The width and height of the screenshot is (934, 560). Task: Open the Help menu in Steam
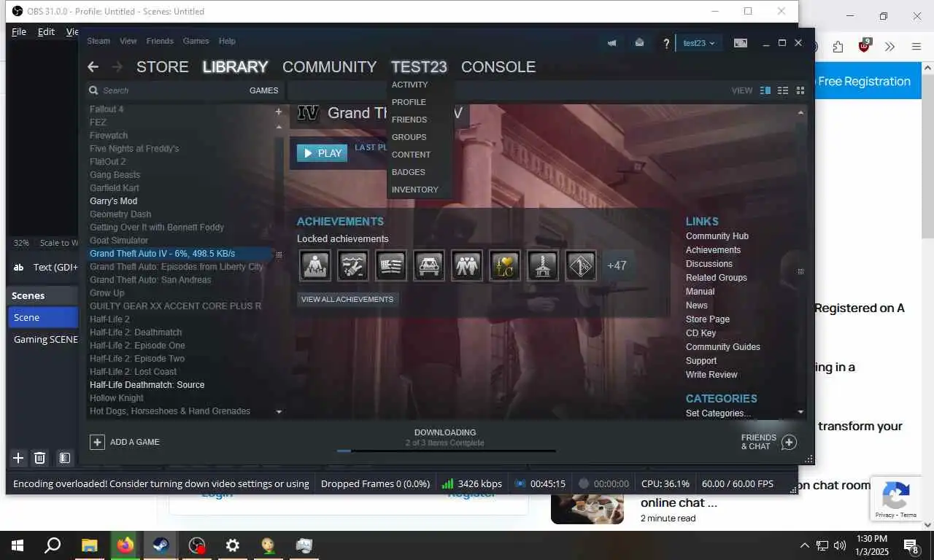[227, 41]
